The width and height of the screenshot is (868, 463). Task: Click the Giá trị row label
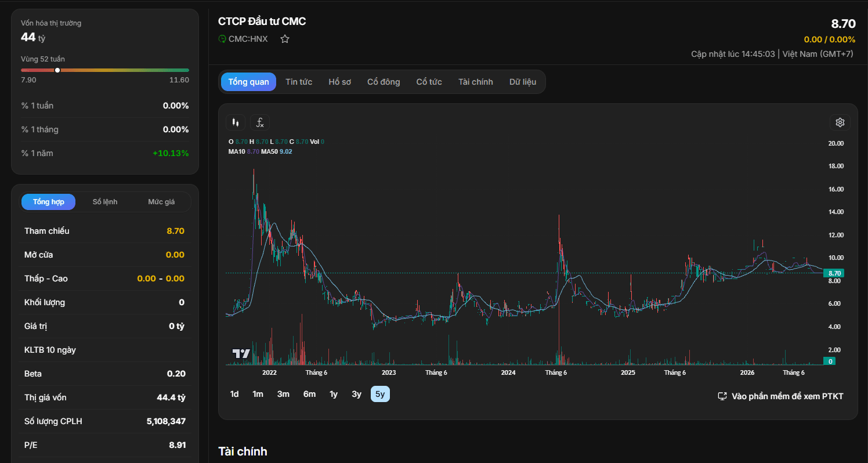click(36, 326)
